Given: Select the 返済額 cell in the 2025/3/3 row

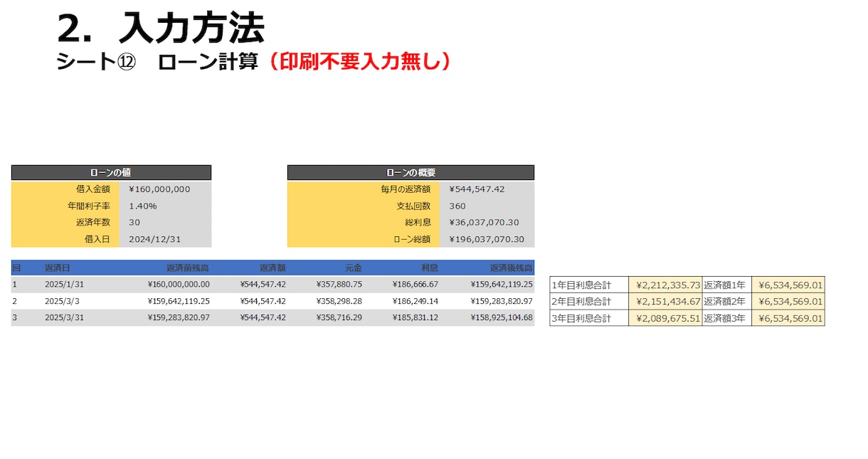Looking at the screenshot, I should point(263,301).
